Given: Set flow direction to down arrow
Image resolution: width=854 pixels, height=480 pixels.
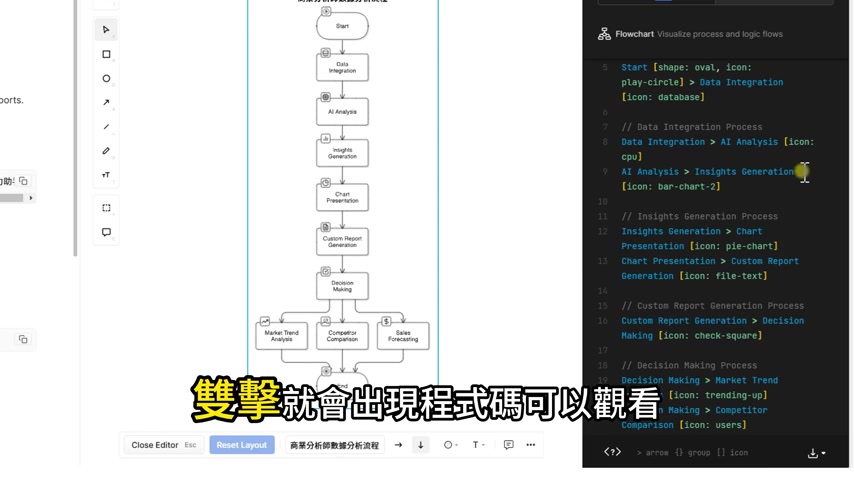Looking at the screenshot, I should [420, 445].
